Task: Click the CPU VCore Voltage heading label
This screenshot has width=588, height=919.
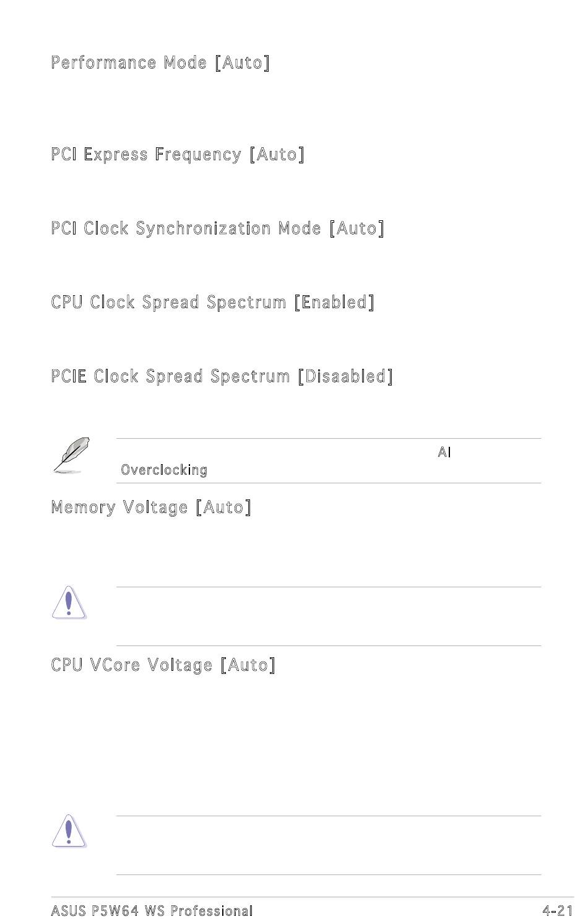Action: click(132, 665)
